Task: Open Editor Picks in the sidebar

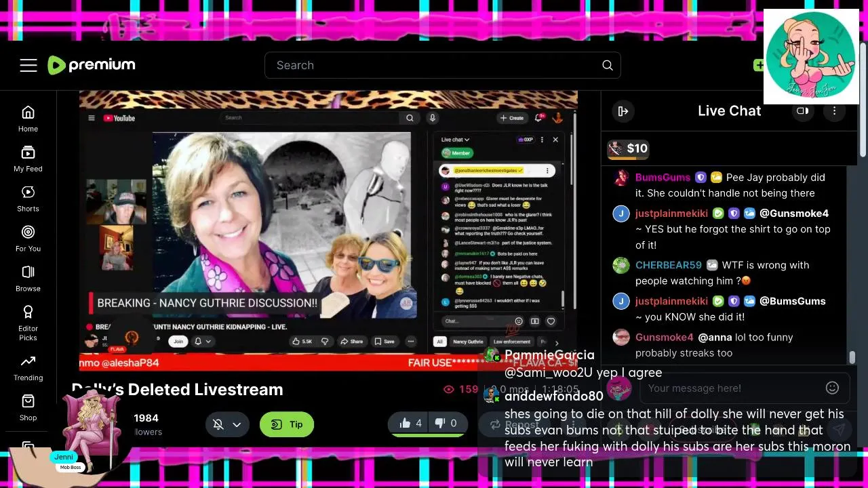Action: [28, 323]
